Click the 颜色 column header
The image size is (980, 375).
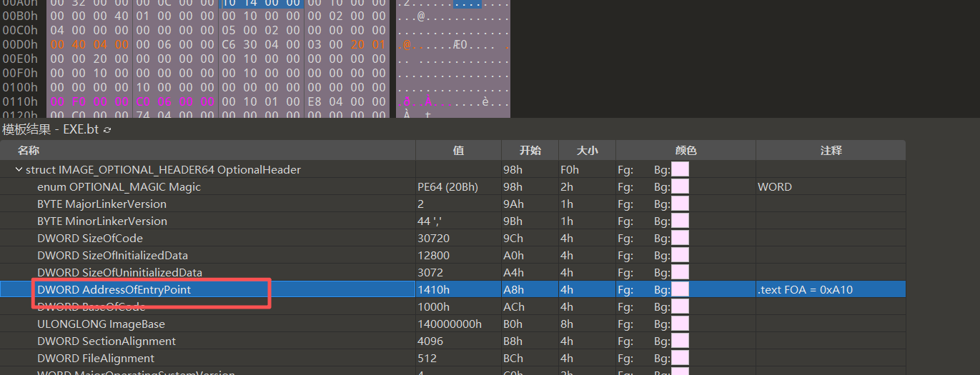coord(685,151)
